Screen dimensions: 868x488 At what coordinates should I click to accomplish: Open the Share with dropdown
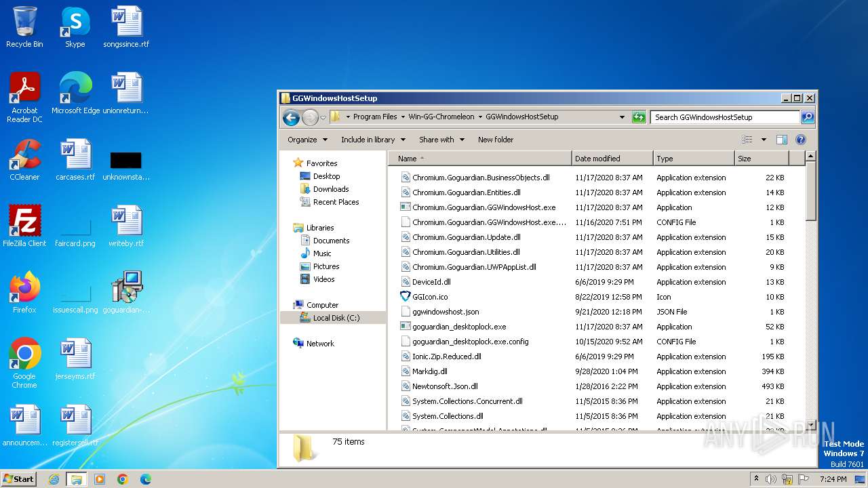click(441, 140)
